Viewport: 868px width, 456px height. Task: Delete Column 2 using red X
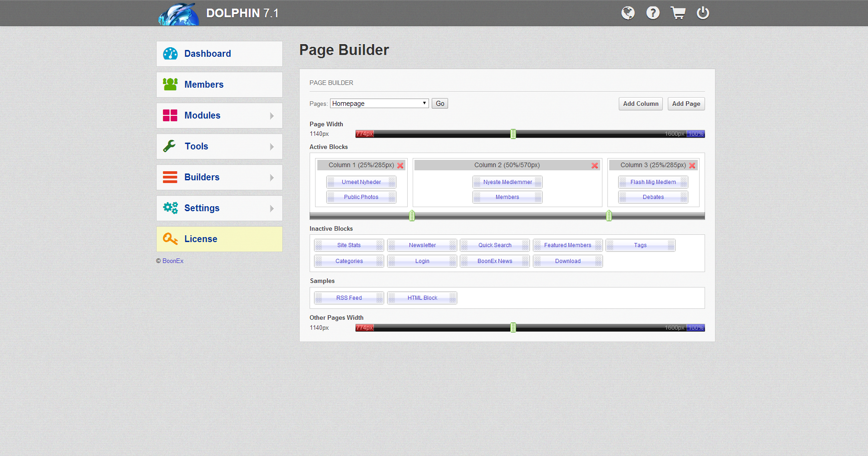coord(595,166)
